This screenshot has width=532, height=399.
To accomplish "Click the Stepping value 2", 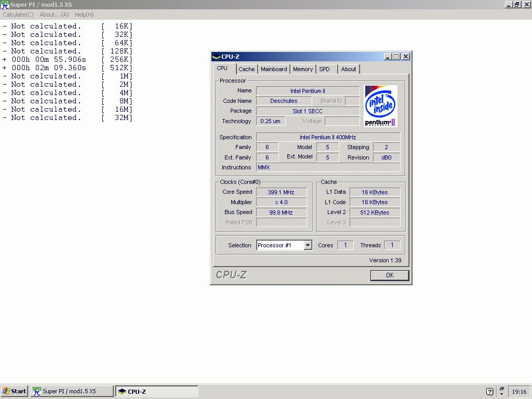I will 387,147.
